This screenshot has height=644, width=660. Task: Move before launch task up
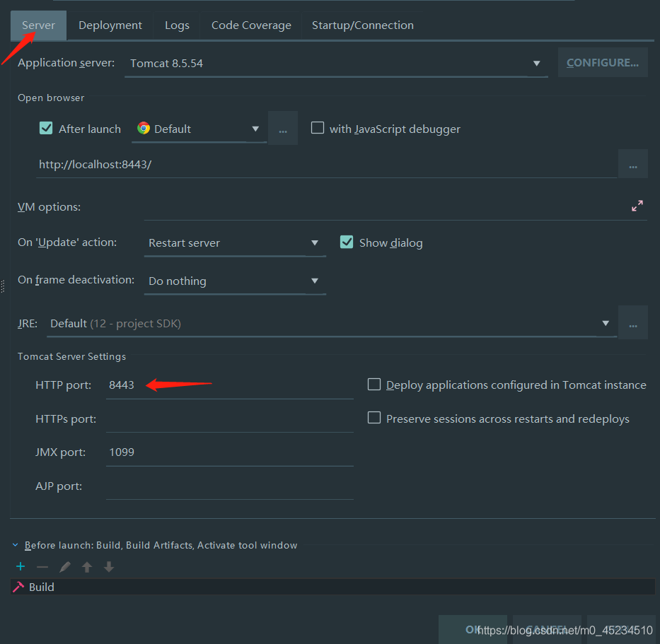[87, 567]
